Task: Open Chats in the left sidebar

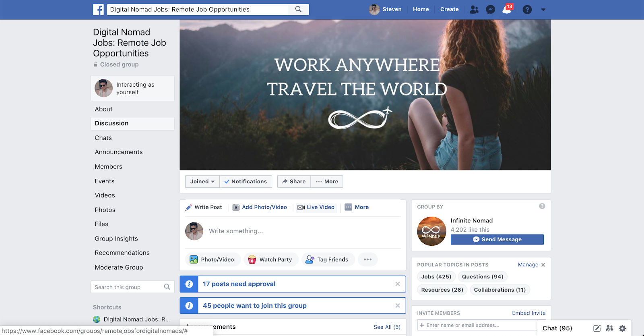Action: [x=103, y=138]
